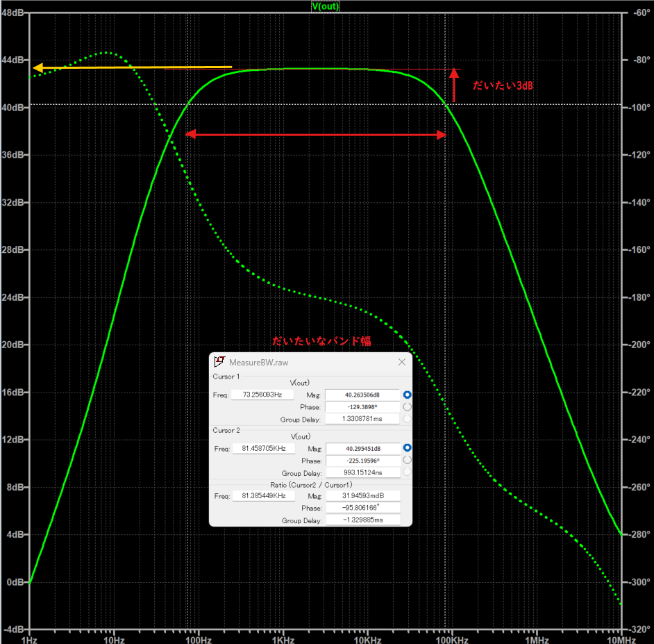Click Ratio Phase field -95.806166°
Image resolution: width=654 pixels, height=644 pixels.
click(x=363, y=508)
